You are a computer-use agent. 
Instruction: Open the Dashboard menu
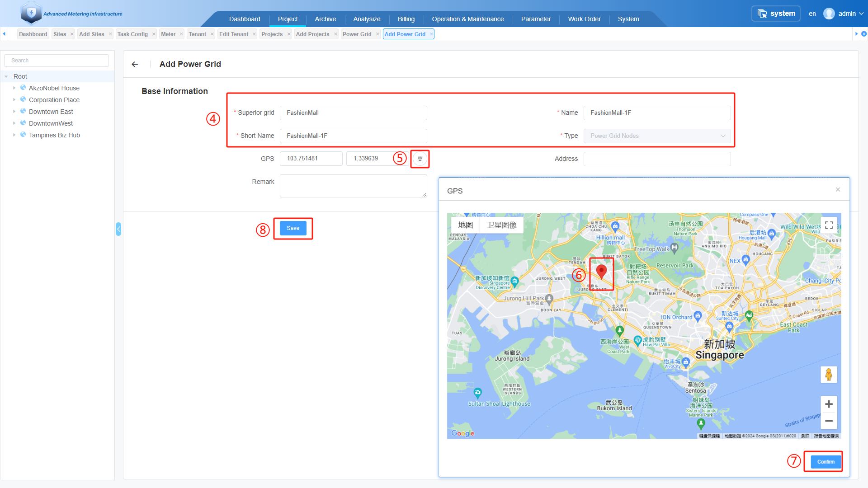(x=245, y=19)
